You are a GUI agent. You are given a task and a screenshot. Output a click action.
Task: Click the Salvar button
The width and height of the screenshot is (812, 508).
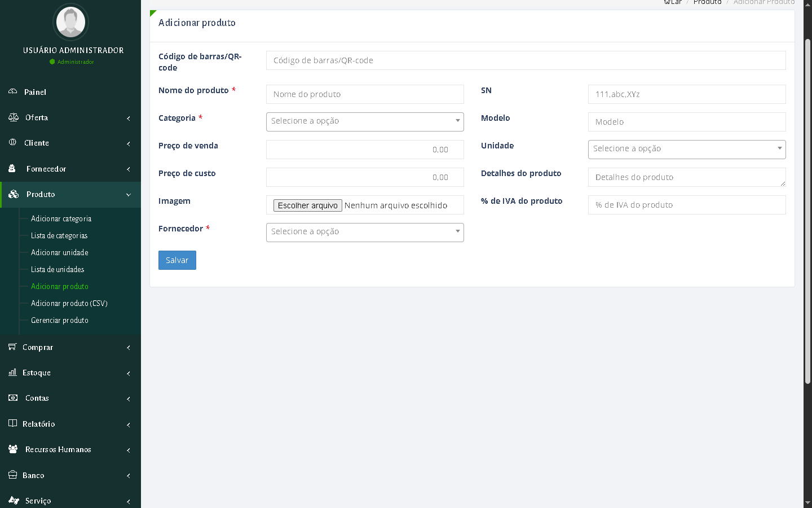point(177,260)
